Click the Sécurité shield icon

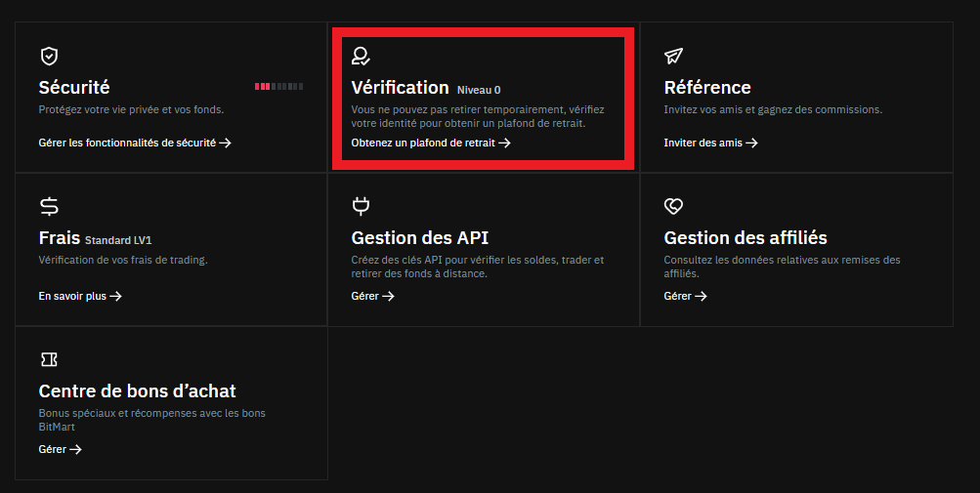tap(49, 56)
